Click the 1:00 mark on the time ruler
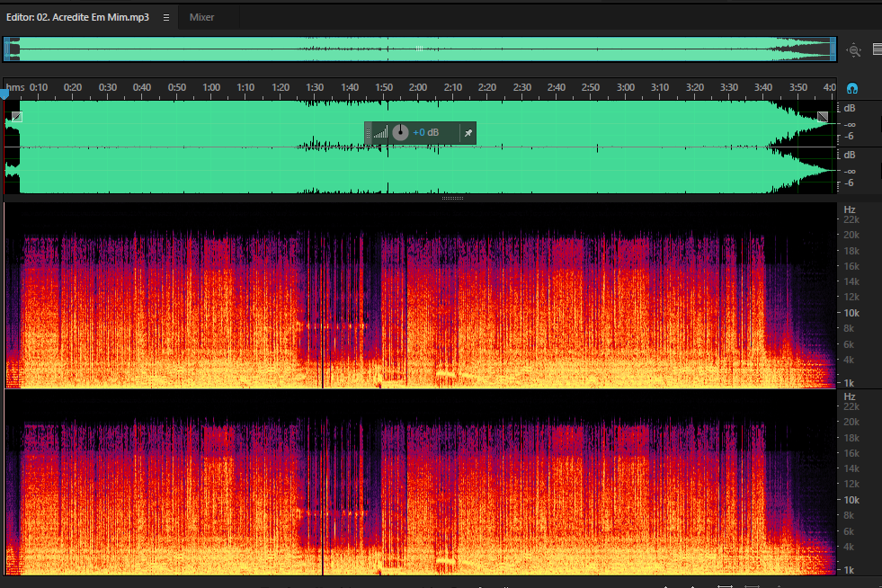The width and height of the screenshot is (882, 588). click(x=211, y=87)
